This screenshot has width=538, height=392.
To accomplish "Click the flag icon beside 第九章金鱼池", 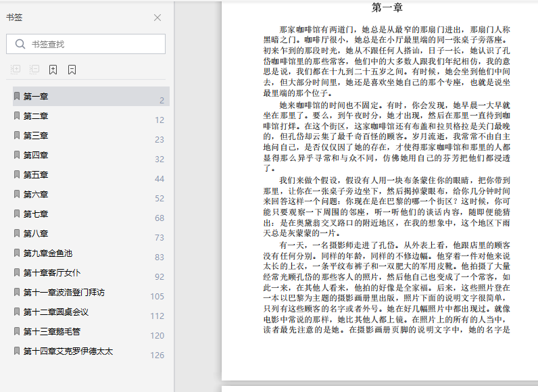I will click(x=16, y=253).
